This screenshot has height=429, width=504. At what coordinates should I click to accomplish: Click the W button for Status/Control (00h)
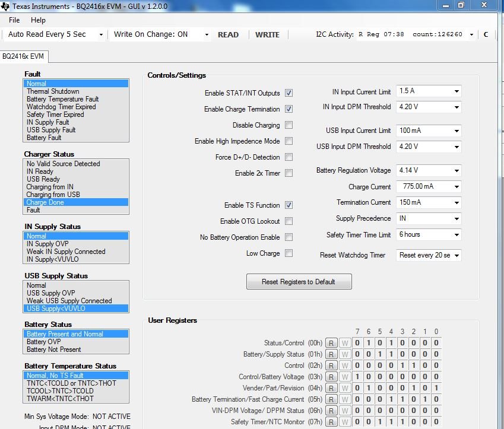pyautogui.click(x=345, y=343)
